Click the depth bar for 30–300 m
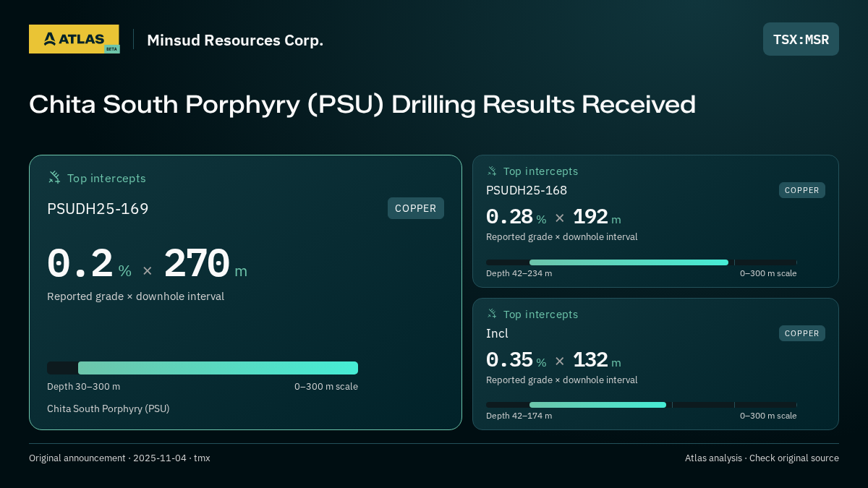The image size is (868, 488). [203, 368]
